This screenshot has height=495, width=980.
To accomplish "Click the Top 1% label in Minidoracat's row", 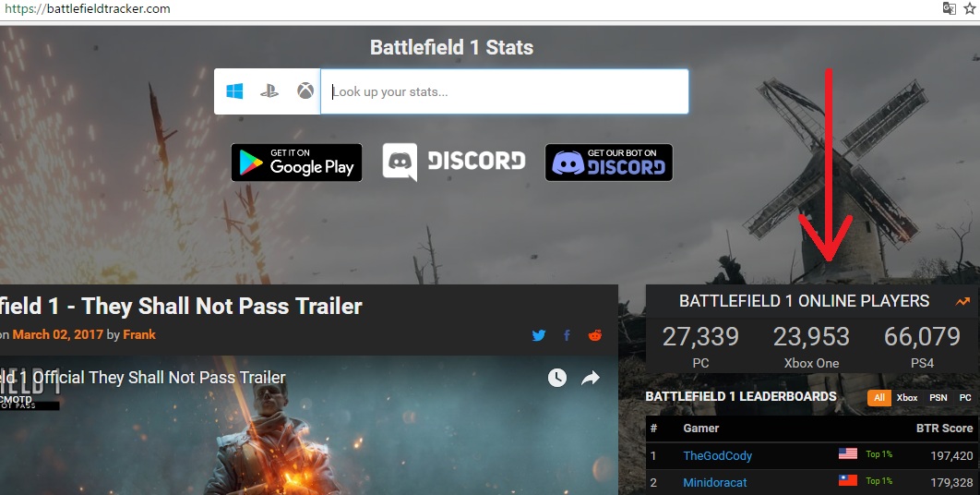I will click(878, 480).
